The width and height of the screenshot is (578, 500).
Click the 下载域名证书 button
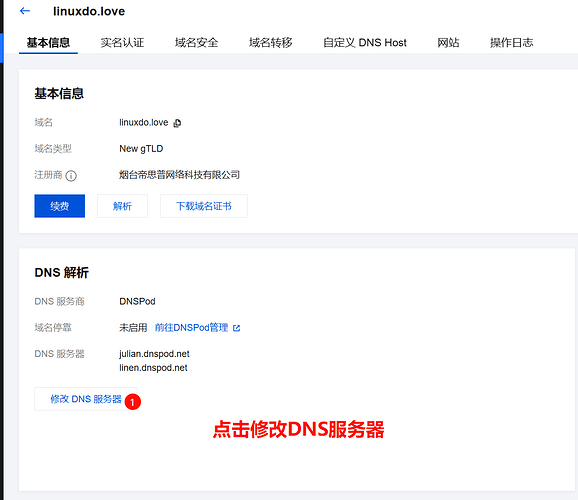pyautogui.click(x=204, y=206)
